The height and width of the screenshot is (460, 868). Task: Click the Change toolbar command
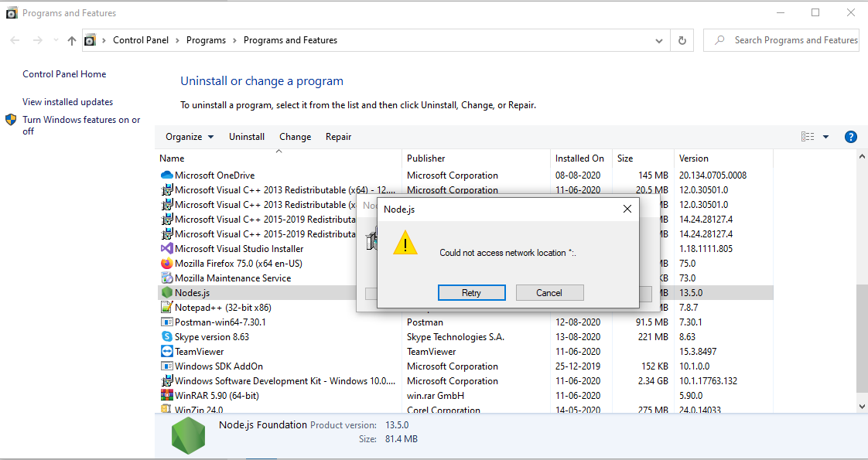click(295, 137)
